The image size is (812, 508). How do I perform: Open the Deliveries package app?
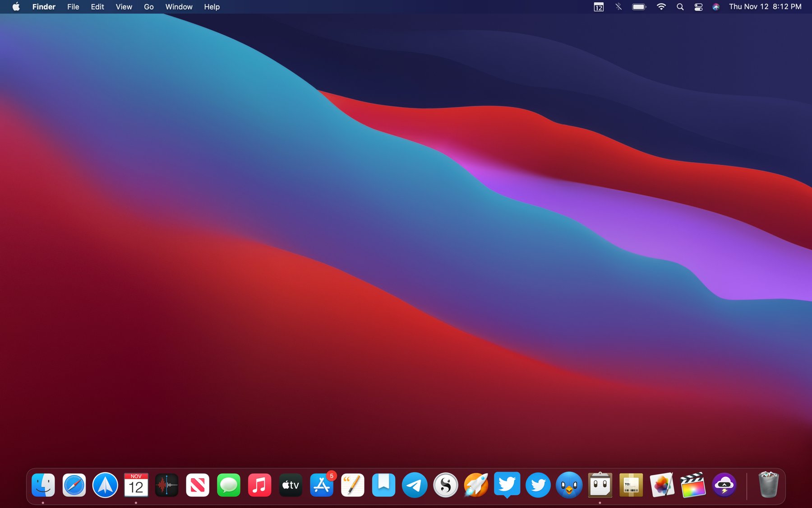pos(631,485)
